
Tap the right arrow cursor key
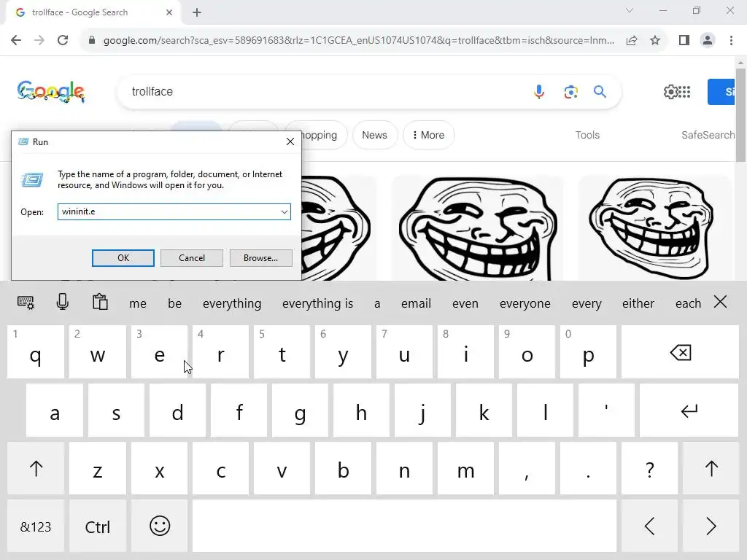[x=711, y=526]
